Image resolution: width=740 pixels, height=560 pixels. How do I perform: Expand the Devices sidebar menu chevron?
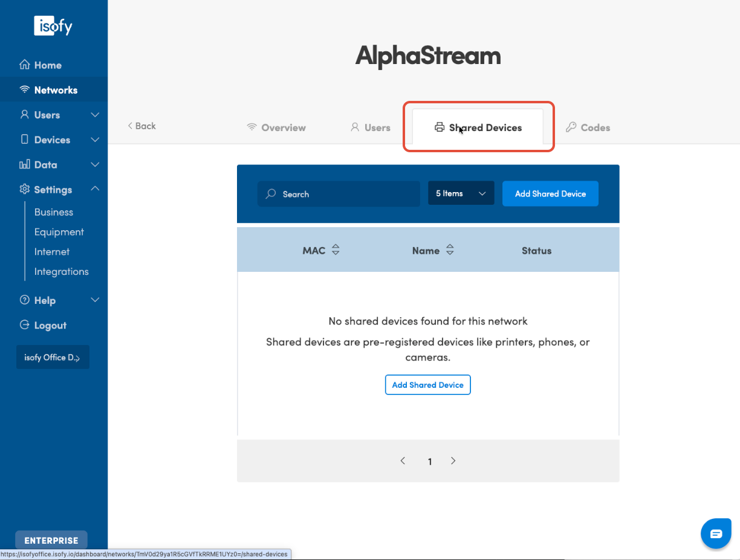pos(95,140)
